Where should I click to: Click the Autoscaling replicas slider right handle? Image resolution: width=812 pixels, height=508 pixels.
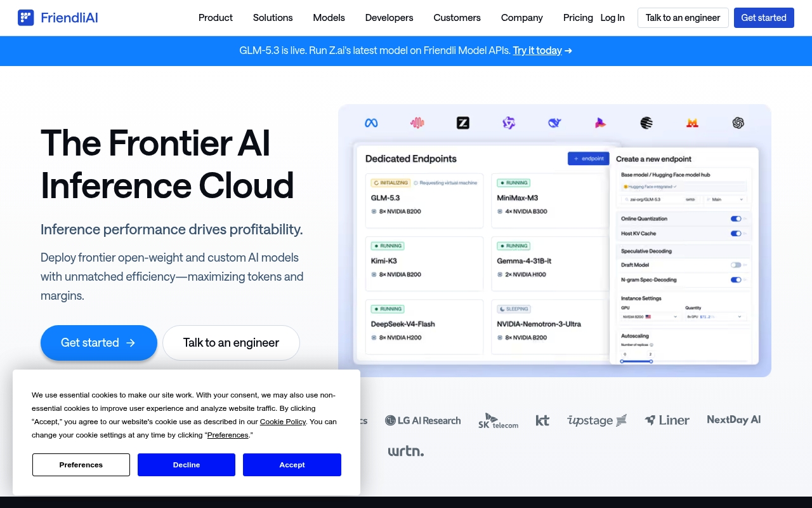click(x=651, y=361)
